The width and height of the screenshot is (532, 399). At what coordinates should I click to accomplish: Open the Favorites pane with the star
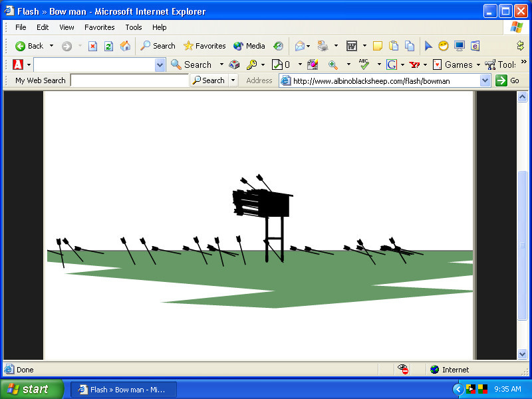205,46
